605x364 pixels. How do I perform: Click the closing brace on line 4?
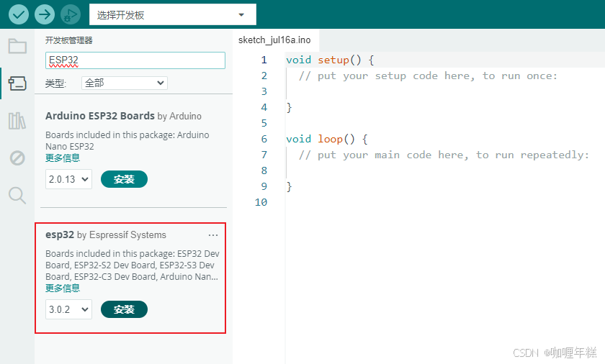(289, 107)
